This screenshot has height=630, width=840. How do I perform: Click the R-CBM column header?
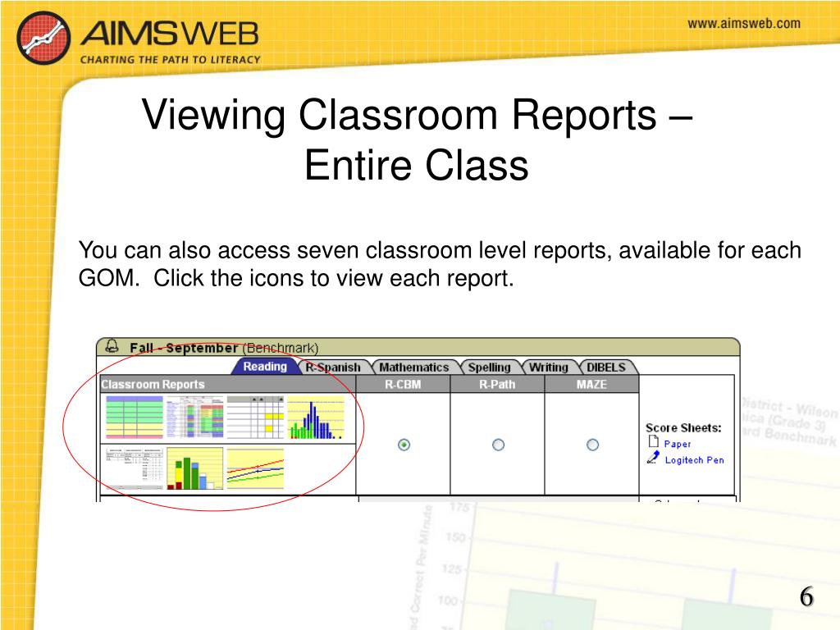tap(403, 384)
